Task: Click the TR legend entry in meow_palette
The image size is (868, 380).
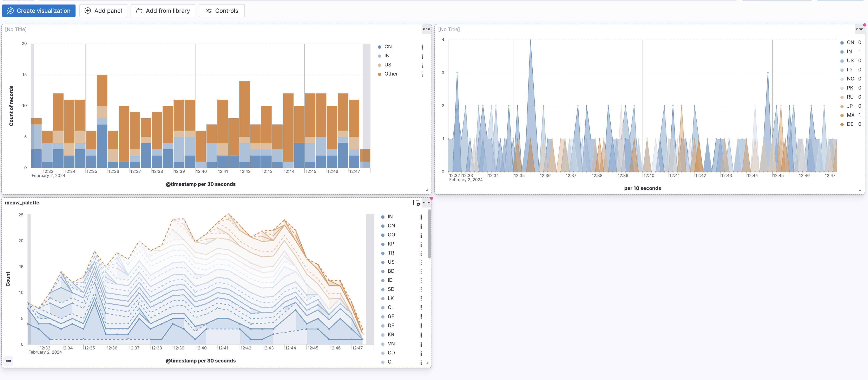Action: pos(391,253)
